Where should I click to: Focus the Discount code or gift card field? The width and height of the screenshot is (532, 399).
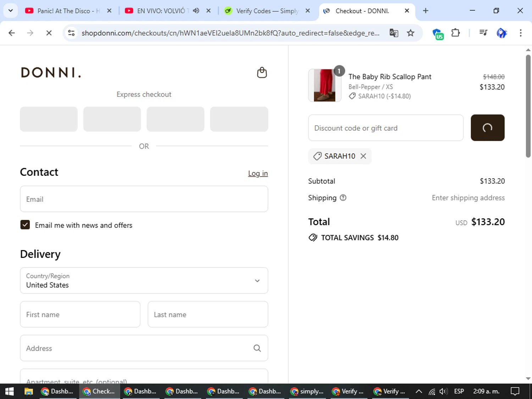tap(386, 128)
